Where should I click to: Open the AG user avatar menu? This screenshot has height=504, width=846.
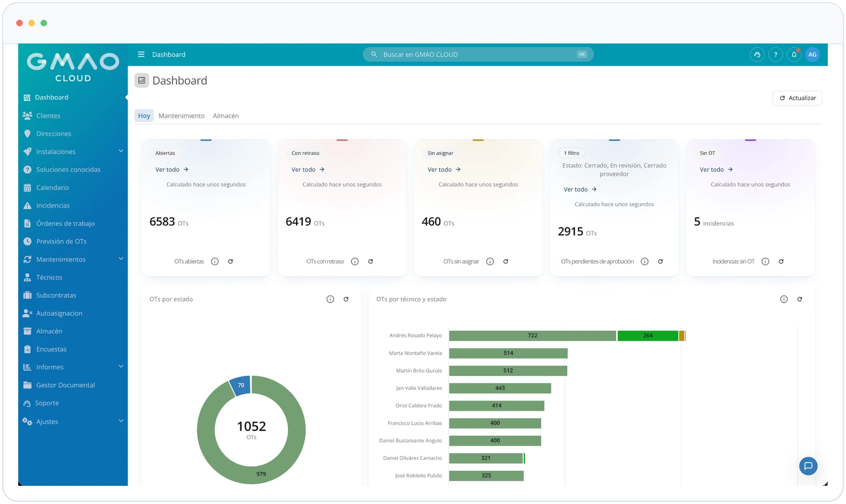(x=812, y=55)
